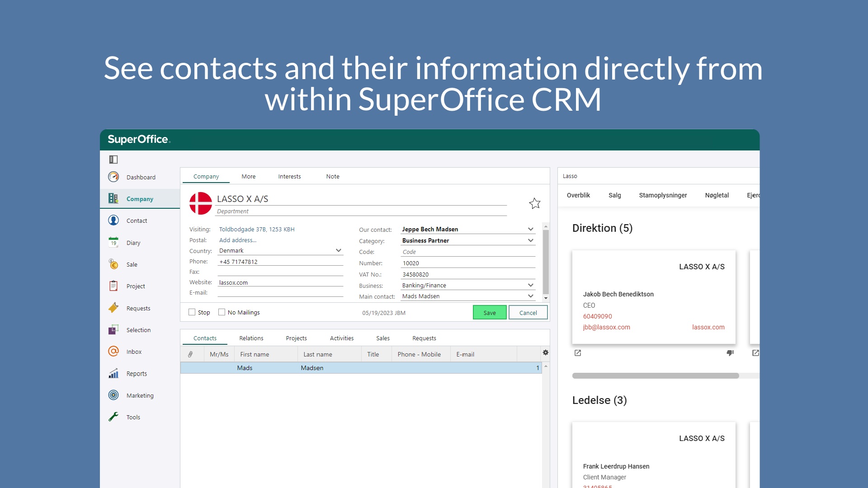Open lassox.com link on Jakob's card

pos(708,327)
